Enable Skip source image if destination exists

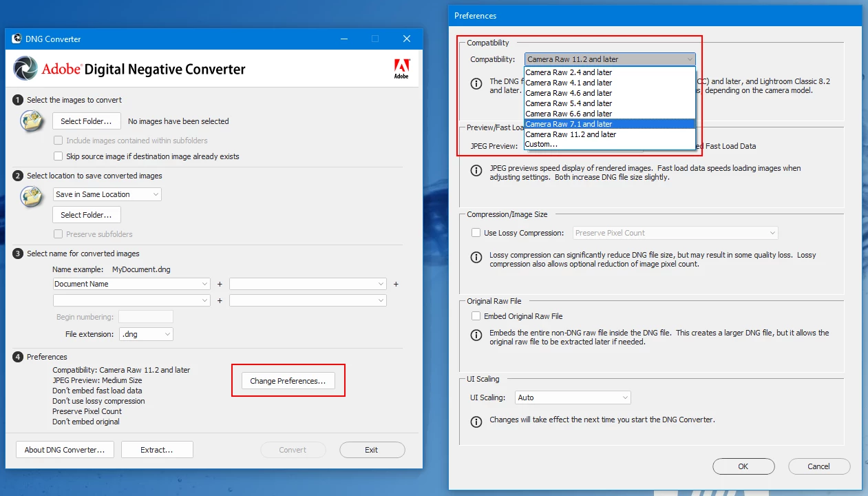pos(59,156)
